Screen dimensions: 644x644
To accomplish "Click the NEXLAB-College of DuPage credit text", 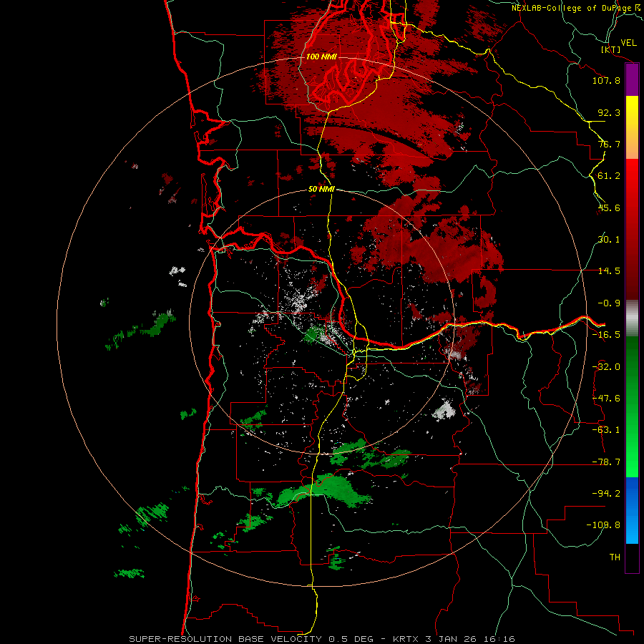I will tap(577, 8).
